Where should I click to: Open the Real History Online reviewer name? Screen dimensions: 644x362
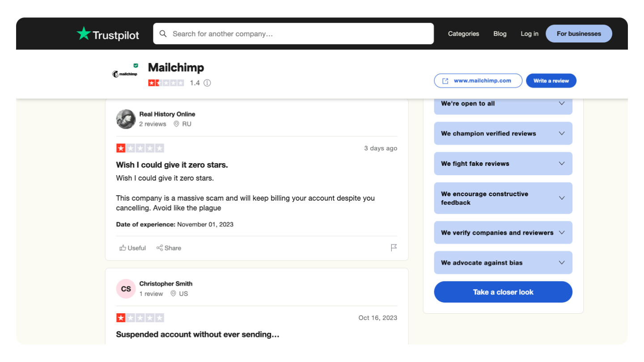pos(167,114)
